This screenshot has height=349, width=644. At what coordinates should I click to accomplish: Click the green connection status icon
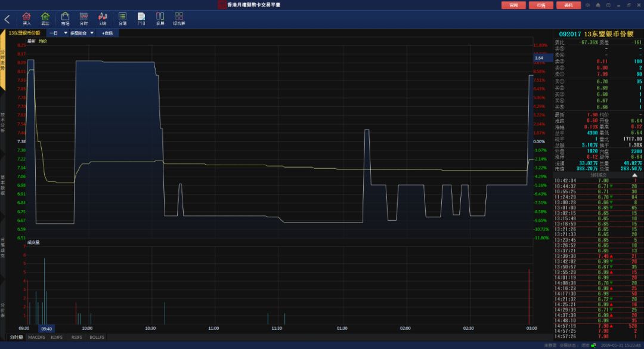[x=593, y=345]
